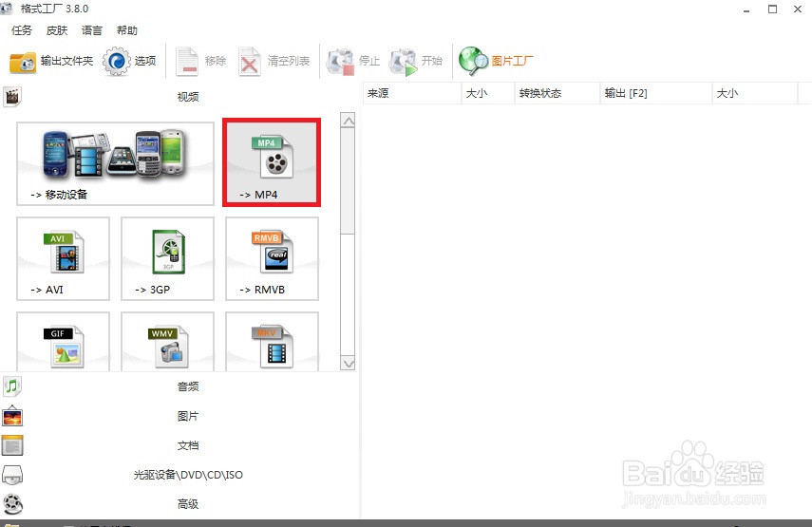
Task: Click the film reel advanced icon
Action: [x=12, y=504]
